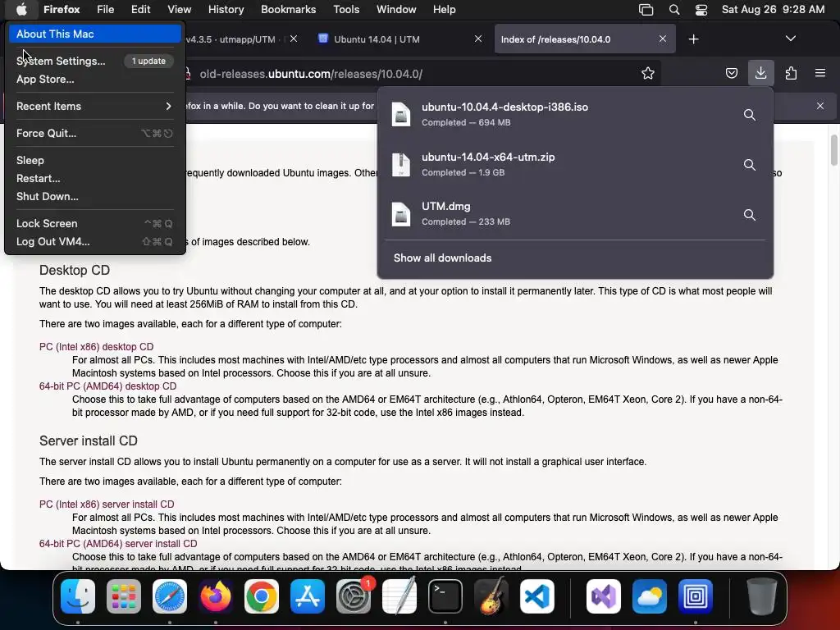
Task: Open the Pocket save icon
Action: [731, 73]
